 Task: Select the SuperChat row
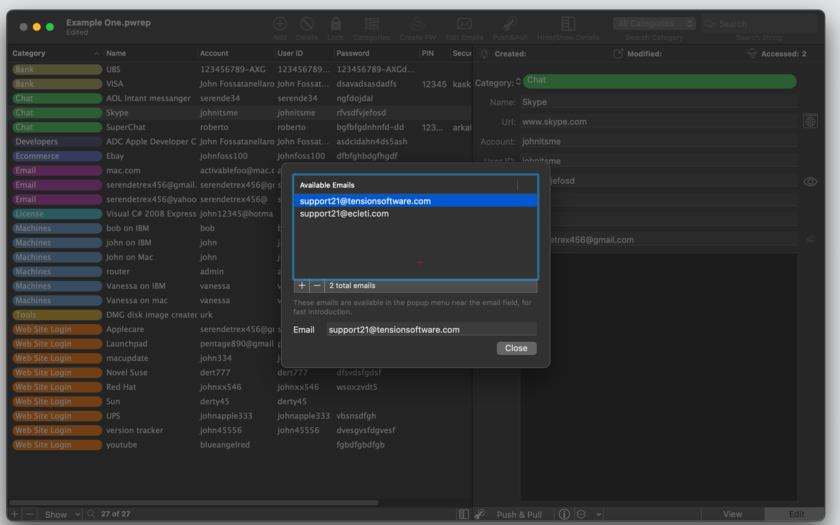click(x=241, y=128)
